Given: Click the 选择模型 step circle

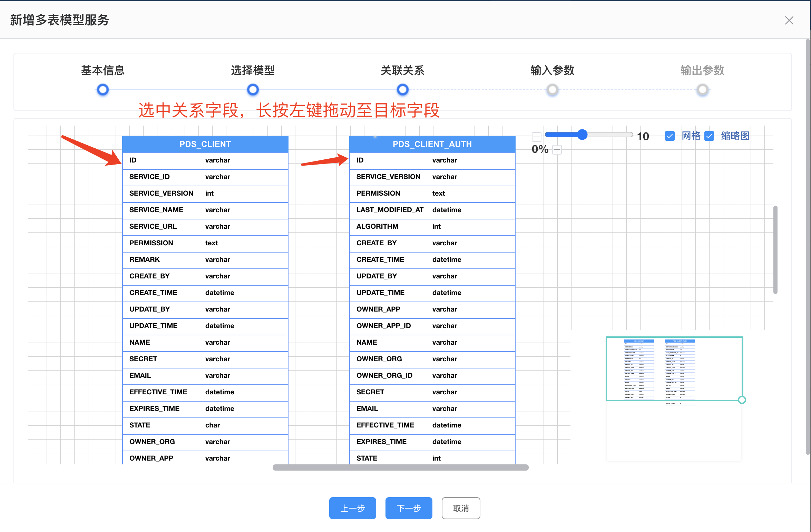Looking at the screenshot, I should click(253, 90).
